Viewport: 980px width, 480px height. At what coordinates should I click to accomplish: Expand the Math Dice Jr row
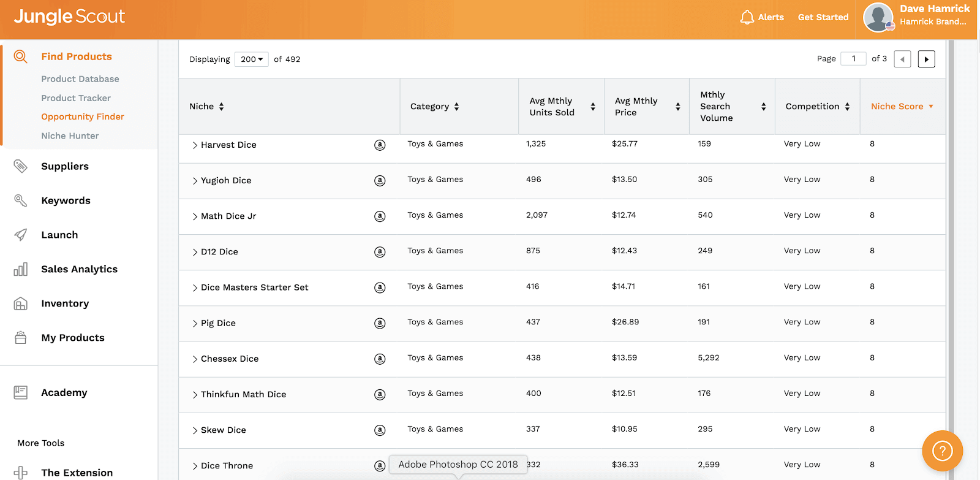[195, 216]
